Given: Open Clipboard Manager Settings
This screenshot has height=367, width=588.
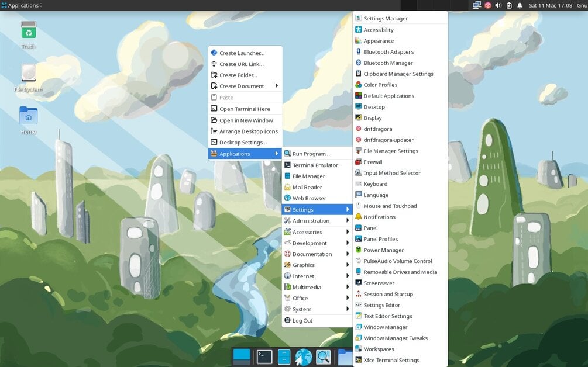Looking at the screenshot, I should coord(400,74).
